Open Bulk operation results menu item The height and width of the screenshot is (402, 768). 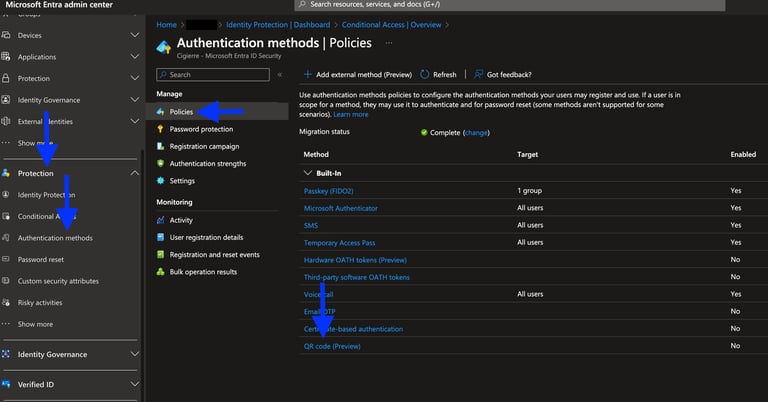[x=203, y=272]
